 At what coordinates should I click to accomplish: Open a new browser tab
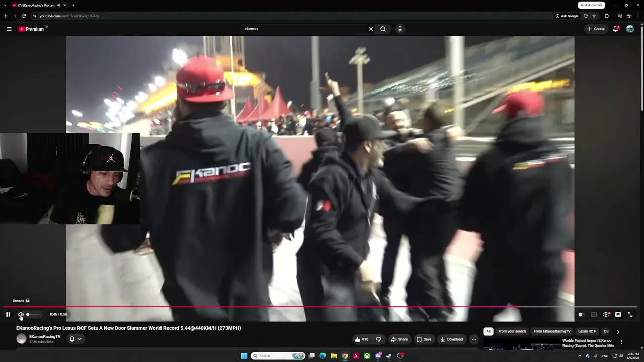click(x=73, y=5)
